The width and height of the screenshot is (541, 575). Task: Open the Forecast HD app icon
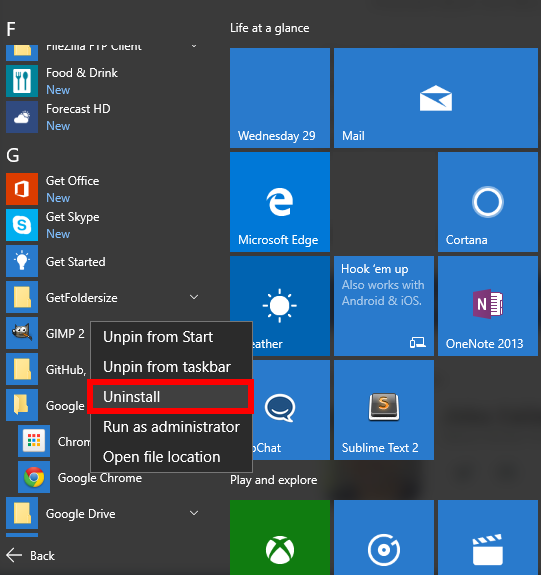tap(22, 117)
